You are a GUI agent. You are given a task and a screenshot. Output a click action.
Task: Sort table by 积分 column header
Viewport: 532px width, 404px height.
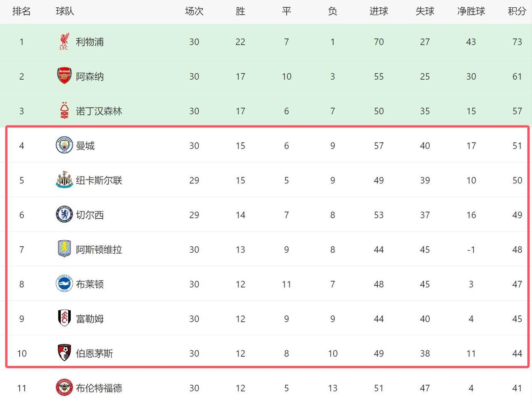pos(517,12)
